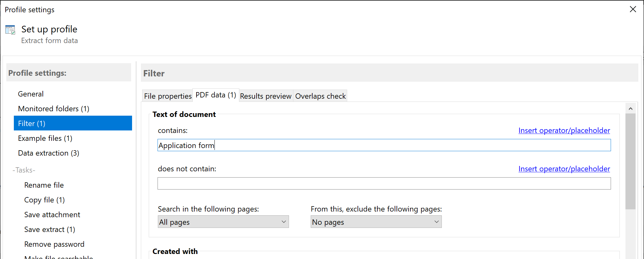Switch to the PDF data (1) tab

[x=216, y=95]
